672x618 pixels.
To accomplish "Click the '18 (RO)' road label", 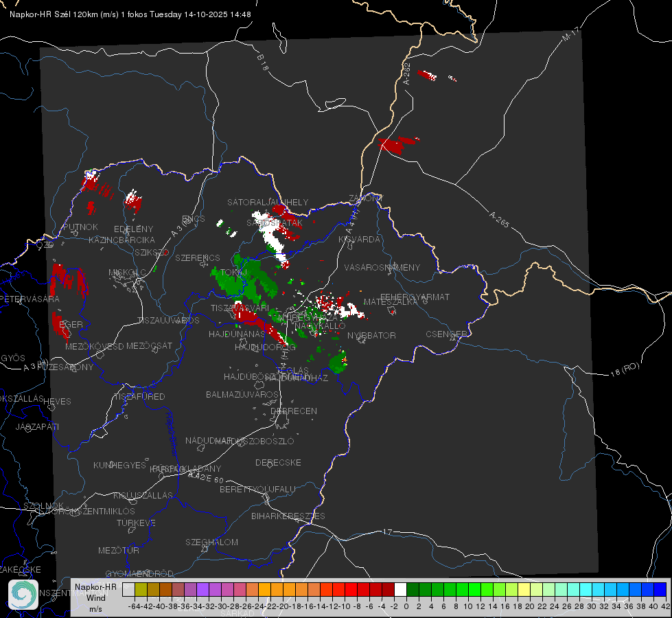I will (x=625, y=369).
